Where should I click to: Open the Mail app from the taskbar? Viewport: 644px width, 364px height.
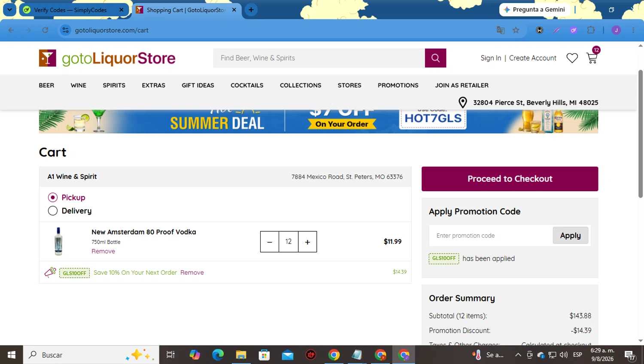coord(288,355)
